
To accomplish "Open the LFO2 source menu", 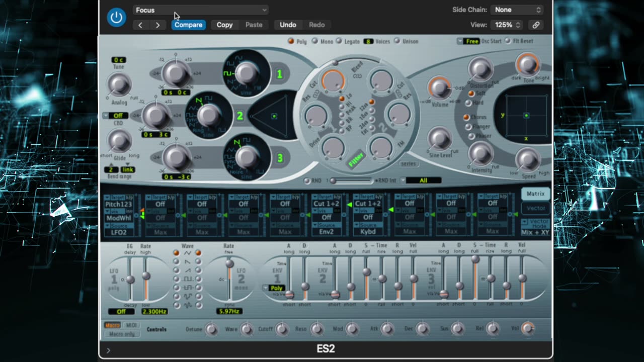I will tap(118, 232).
